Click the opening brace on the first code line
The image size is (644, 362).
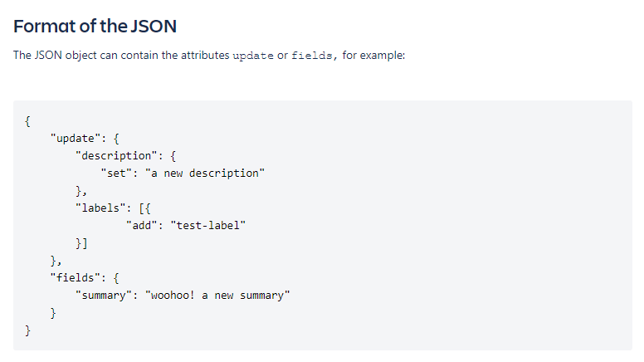[x=27, y=121]
